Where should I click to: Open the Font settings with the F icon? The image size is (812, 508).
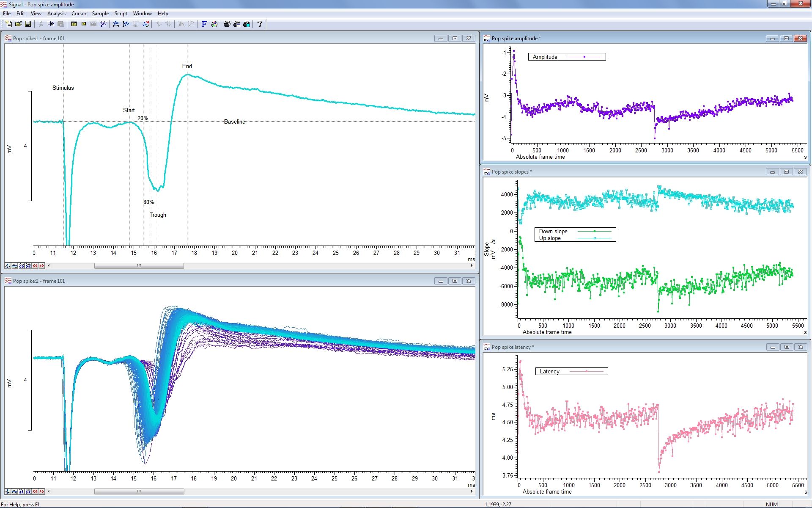click(204, 24)
